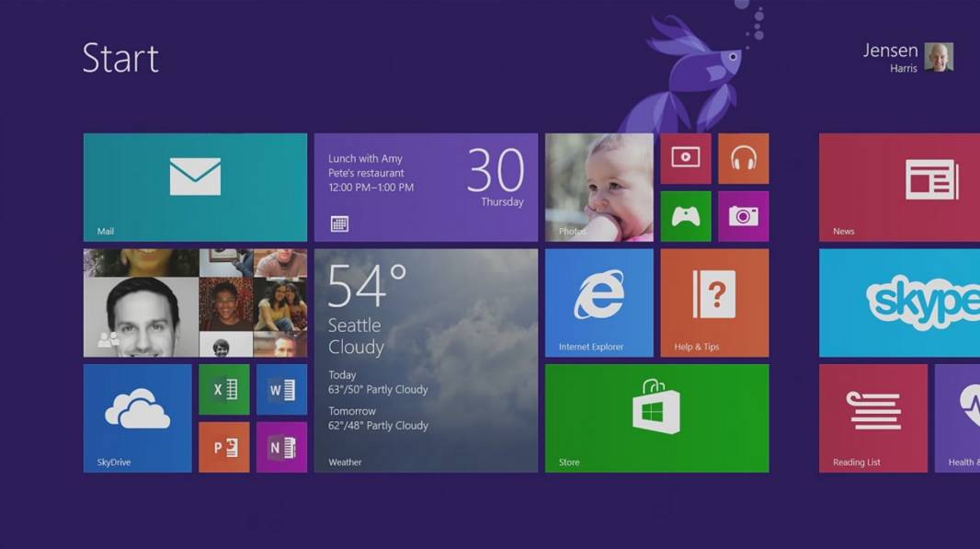Open the Mail tile
Image resolution: width=980 pixels, height=549 pixels.
point(195,187)
